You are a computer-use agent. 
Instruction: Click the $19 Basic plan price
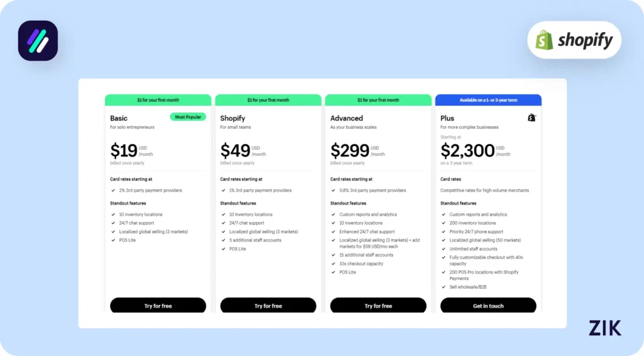tap(124, 151)
